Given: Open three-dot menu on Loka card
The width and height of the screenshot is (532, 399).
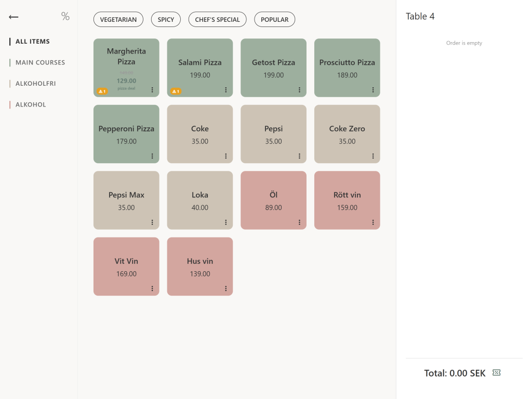Looking at the screenshot, I should [x=225, y=222].
